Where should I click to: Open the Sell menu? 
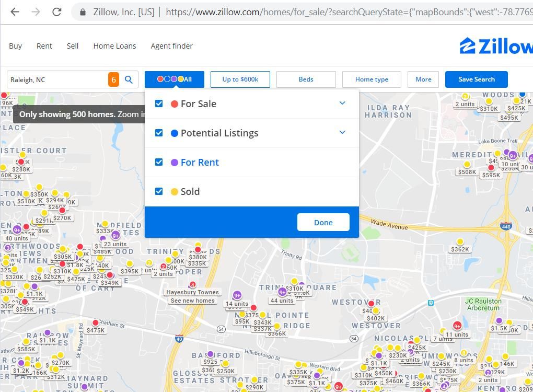coord(73,46)
